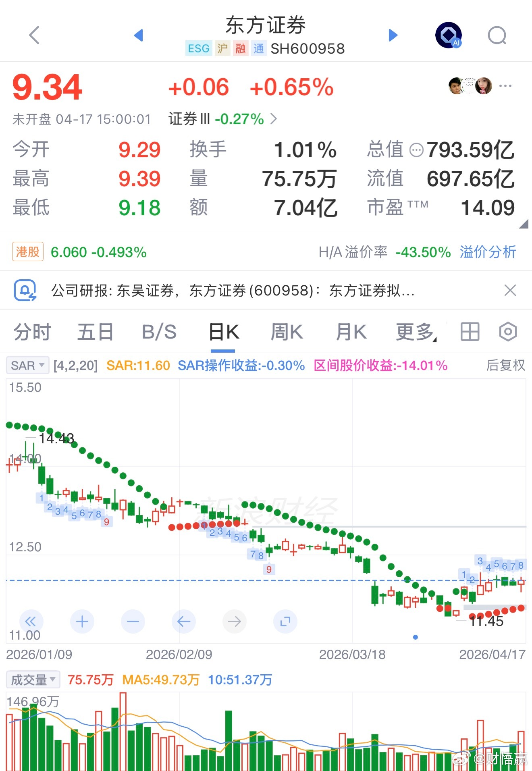
Task: Expand chart to fullscreen icon
Action: click(285, 621)
